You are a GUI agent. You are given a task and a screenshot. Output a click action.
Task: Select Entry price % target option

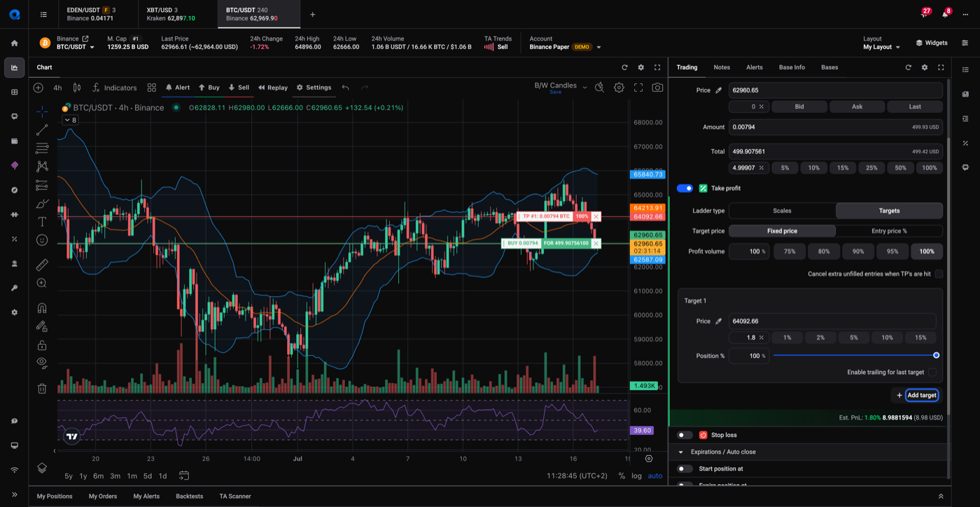(889, 231)
